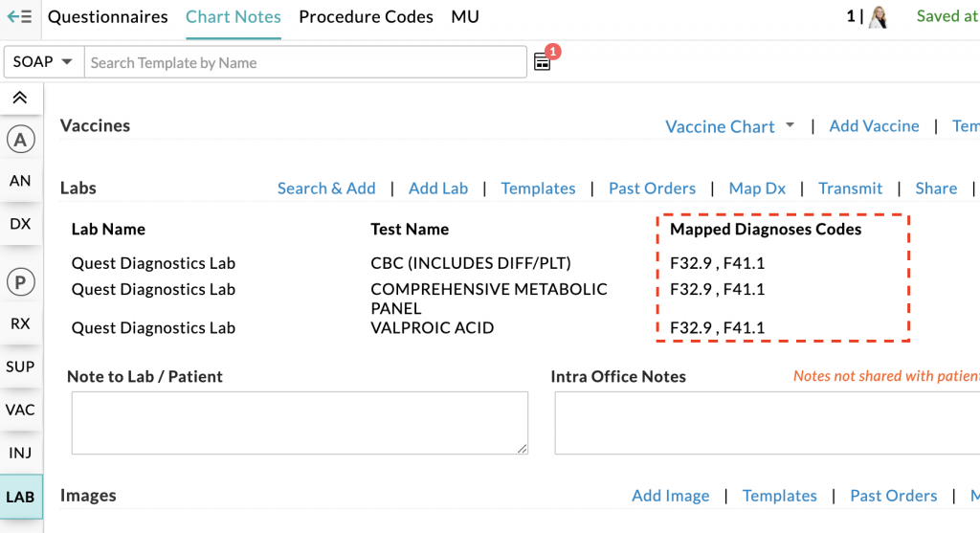Jump to Assessment section circled A icon
Screen dimensions: 980x533
tap(20, 140)
